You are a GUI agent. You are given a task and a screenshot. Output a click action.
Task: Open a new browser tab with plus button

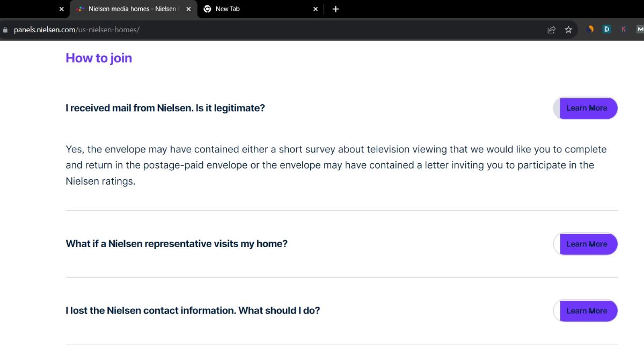[x=335, y=9]
